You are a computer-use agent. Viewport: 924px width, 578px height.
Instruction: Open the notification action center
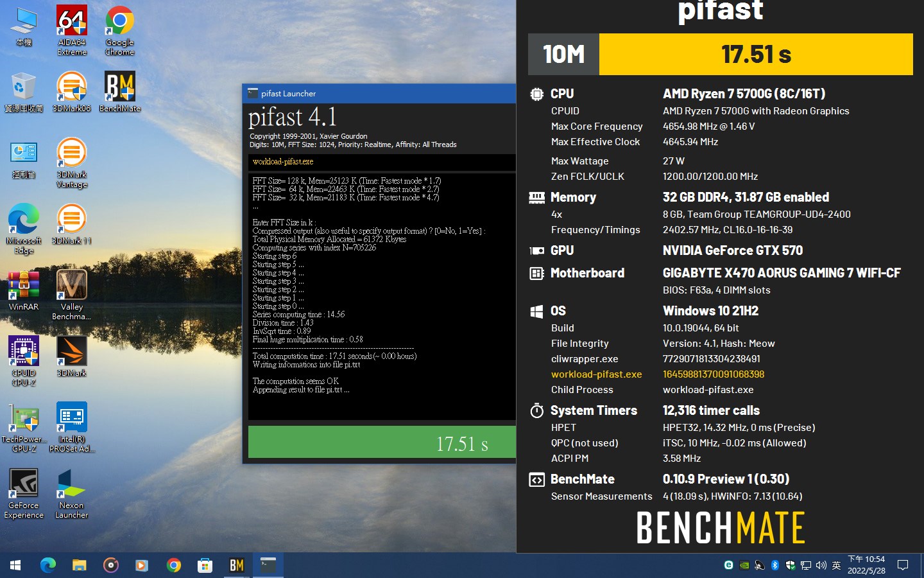(x=903, y=565)
